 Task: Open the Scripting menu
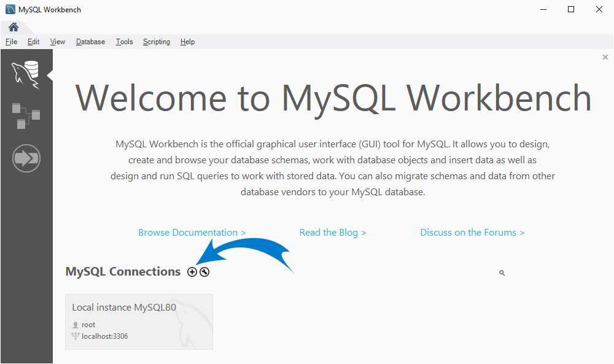tap(156, 42)
